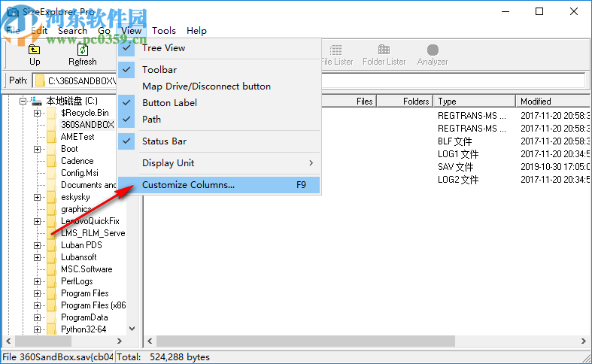This screenshot has height=364, width=592.
Task: Expand the $Recycle.Bin tree node
Action: pos(37,113)
